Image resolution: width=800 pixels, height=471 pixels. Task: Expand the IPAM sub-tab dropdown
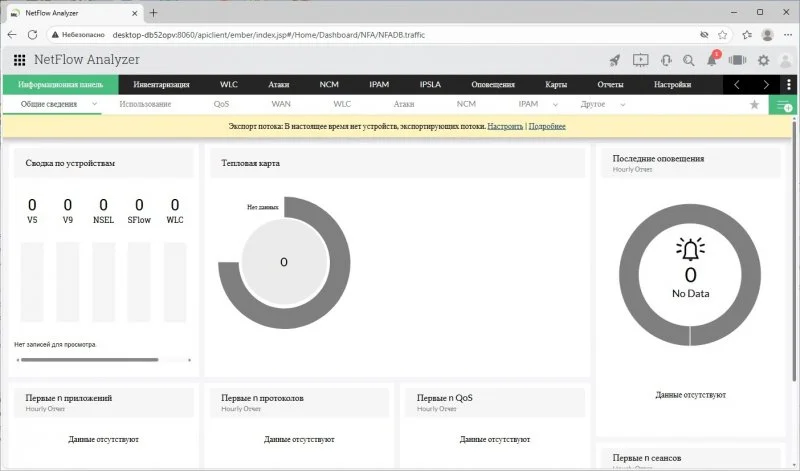click(x=555, y=105)
